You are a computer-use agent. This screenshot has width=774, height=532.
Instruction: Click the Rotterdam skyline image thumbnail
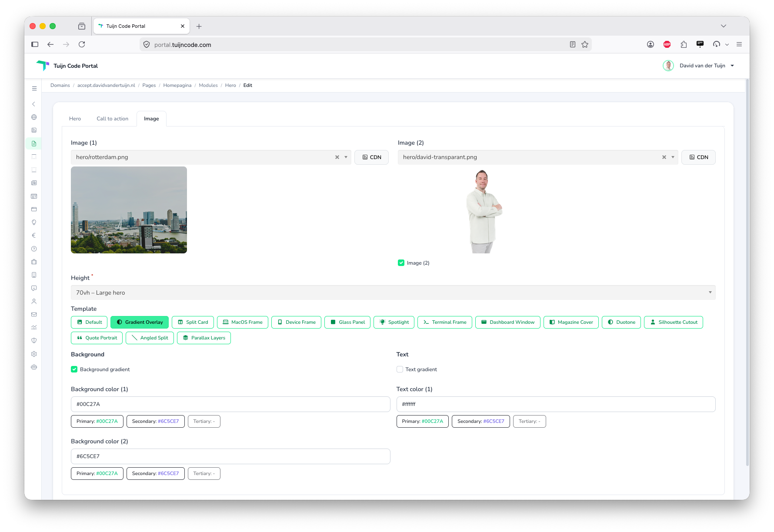129,210
